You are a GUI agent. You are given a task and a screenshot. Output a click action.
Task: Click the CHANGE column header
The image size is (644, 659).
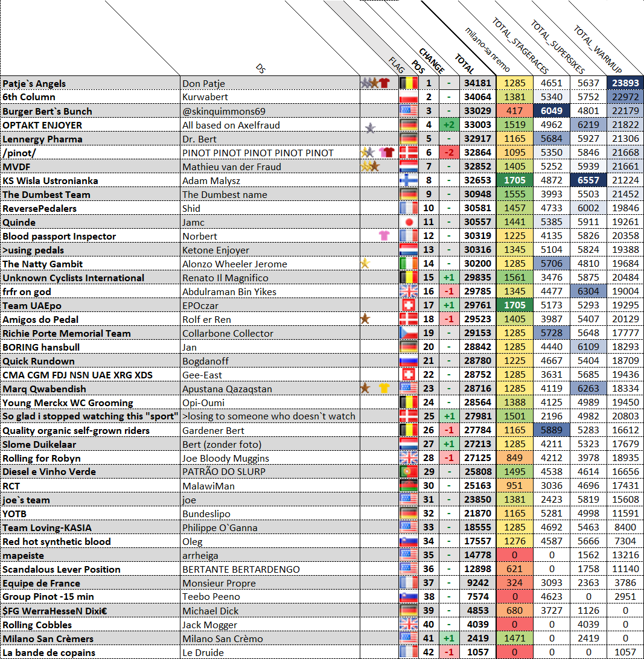pos(432,60)
